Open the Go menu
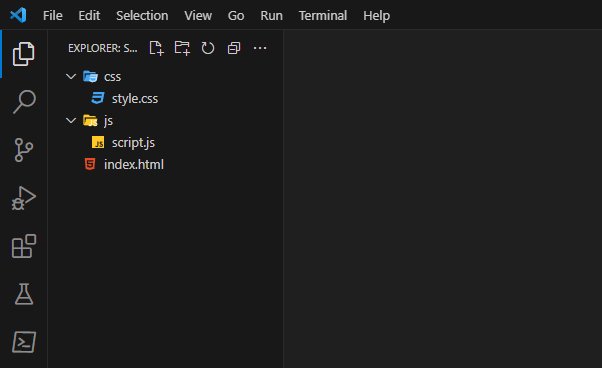The height and width of the screenshot is (368, 602). point(236,15)
